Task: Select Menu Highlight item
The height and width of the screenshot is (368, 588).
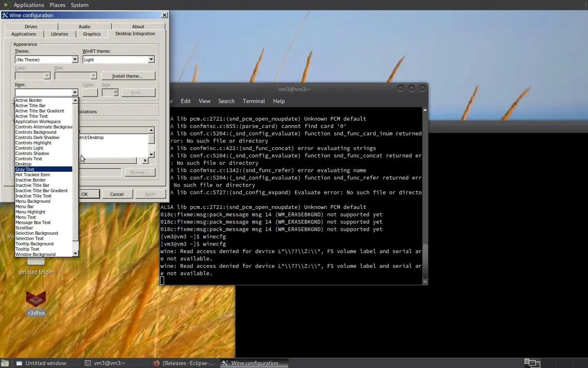Action: (x=44, y=212)
